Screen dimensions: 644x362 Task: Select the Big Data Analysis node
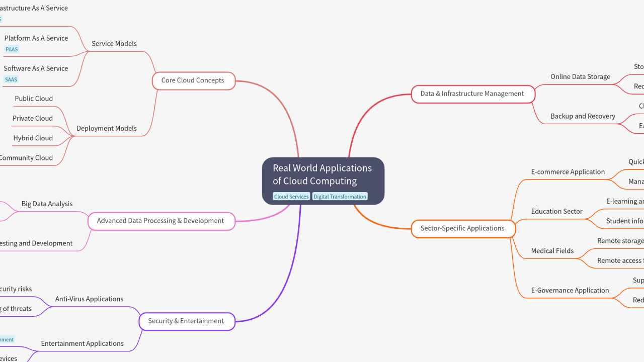click(47, 204)
